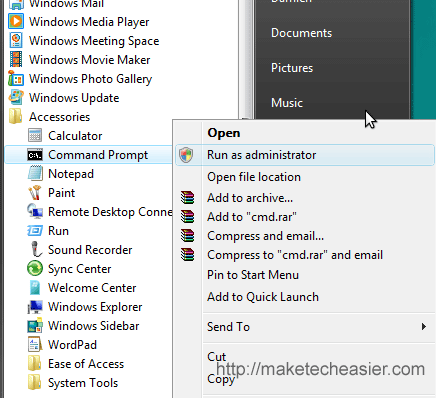This screenshot has height=398, width=436.
Task: Open Documents in the Start menu
Action: tap(302, 33)
